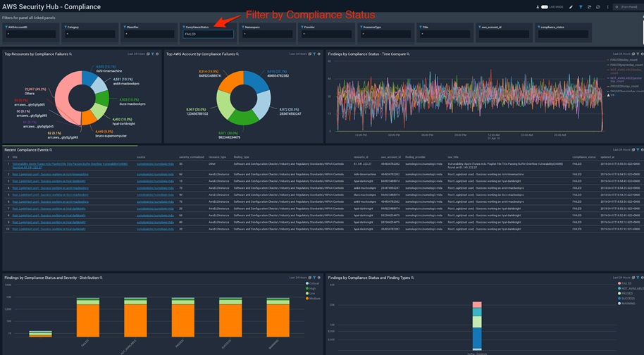Open the three-dot more options menu
Viewport: 644px width, 355px height.
pyautogui.click(x=607, y=7)
